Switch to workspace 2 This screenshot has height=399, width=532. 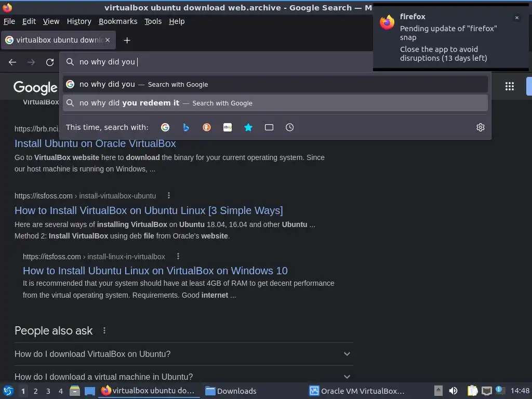tap(36, 391)
